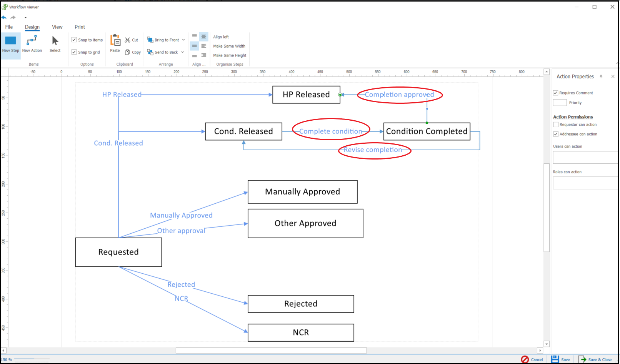The width and height of the screenshot is (620, 364).
Task: Click the Complete condition action label
Action: point(331,131)
